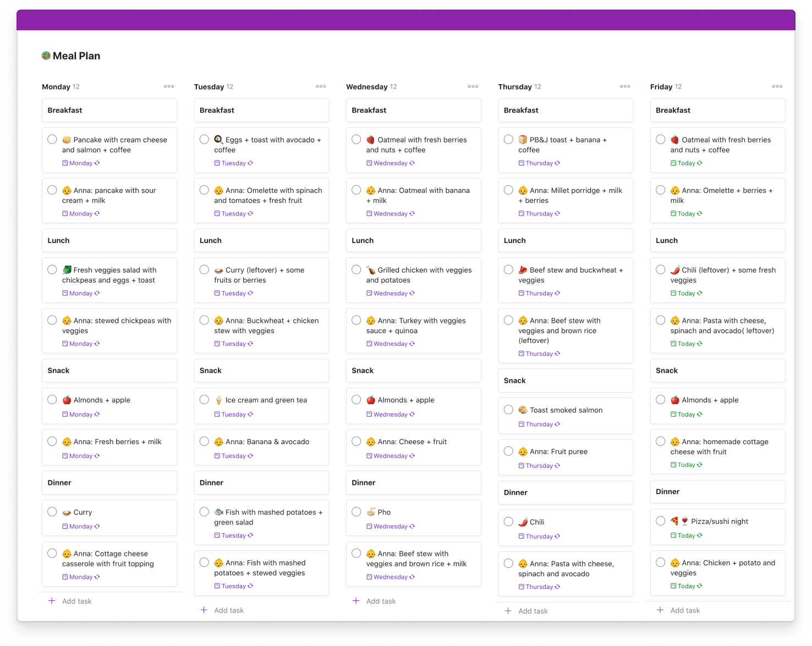The image size is (812, 646).
Task: Click the recurring icon on Monday's Curry dinner
Action: pos(97,526)
